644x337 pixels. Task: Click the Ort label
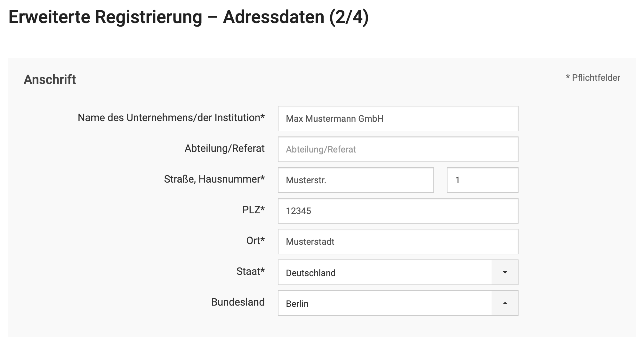255,241
